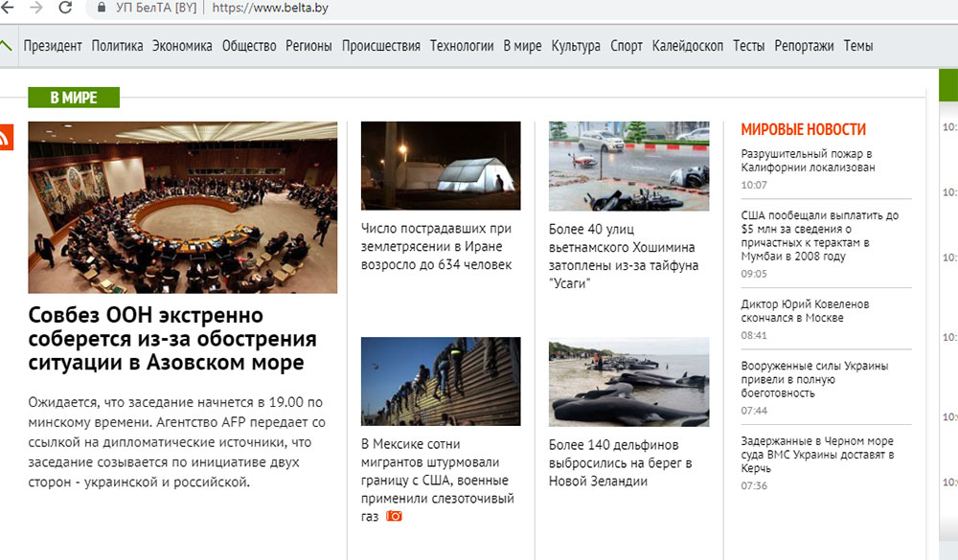Go to the Спорт section
Image resolution: width=958 pixels, height=560 pixels.
pos(627,46)
